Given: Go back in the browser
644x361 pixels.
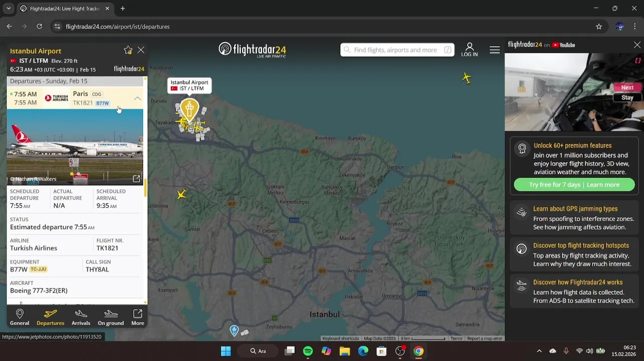Looking at the screenshot, I should click(9, 27).
